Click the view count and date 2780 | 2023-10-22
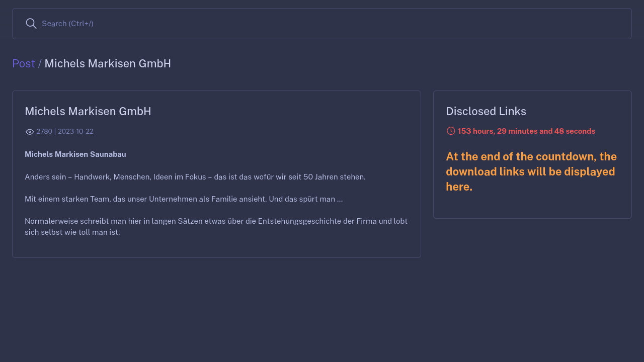This screenshot has height=362, width=644. [65, 132]
